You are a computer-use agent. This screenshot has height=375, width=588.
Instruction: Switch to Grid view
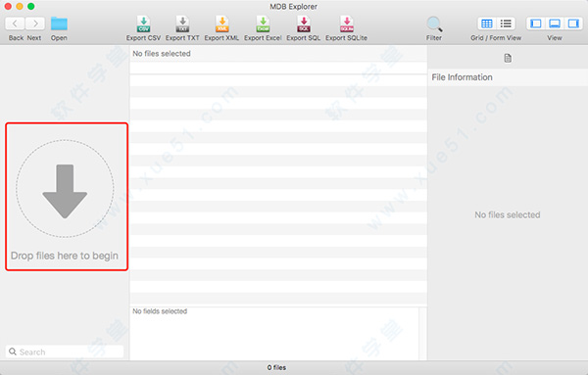(x=487, y=23)
